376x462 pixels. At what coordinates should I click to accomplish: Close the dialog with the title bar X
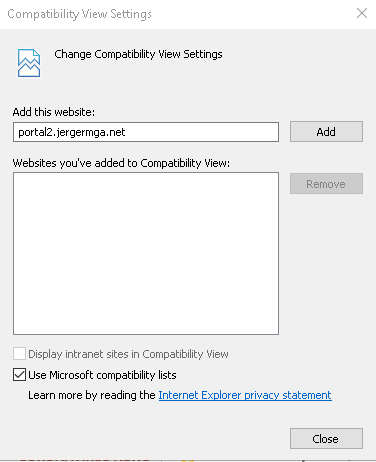[362, 14]
